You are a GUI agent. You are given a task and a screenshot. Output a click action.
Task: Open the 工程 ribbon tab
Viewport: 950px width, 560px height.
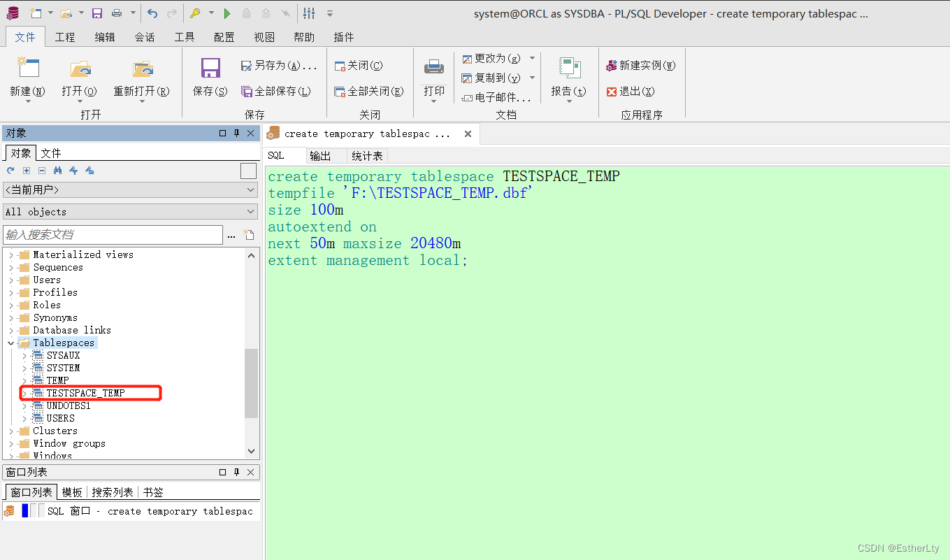pos(65,37)
